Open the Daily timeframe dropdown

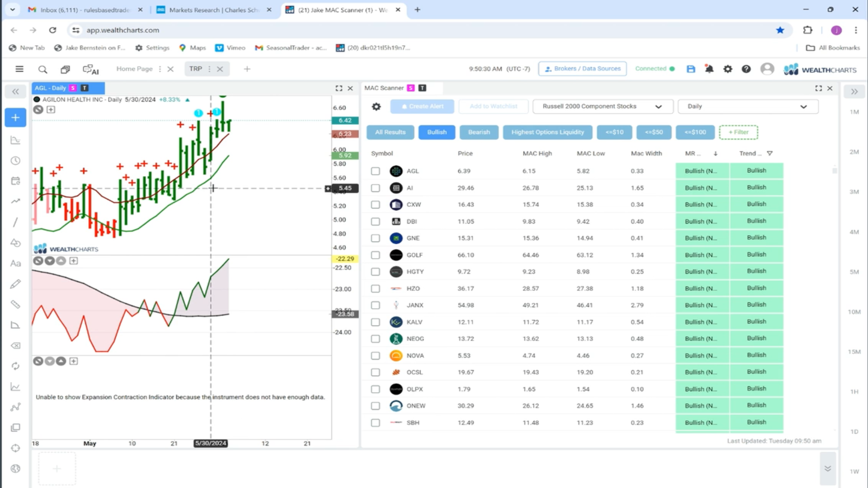[748, 107]
